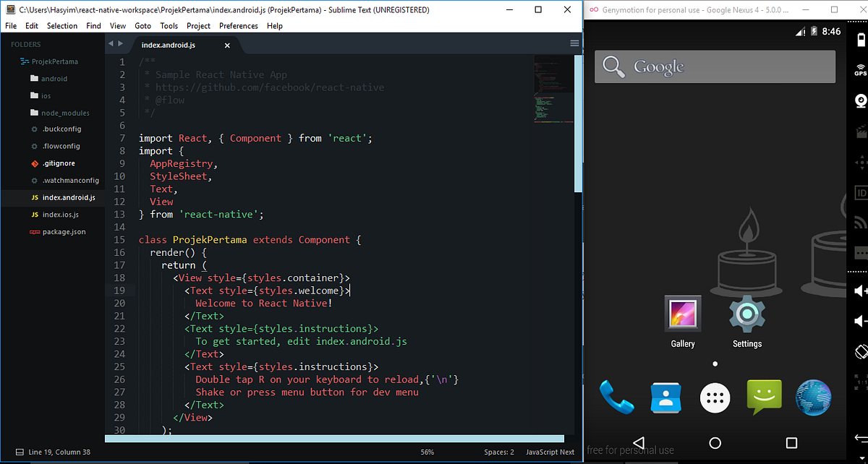868x464 pixels.
Task: Open the JavaScript Next syntax selector
Action: click(x=550, y=452)
